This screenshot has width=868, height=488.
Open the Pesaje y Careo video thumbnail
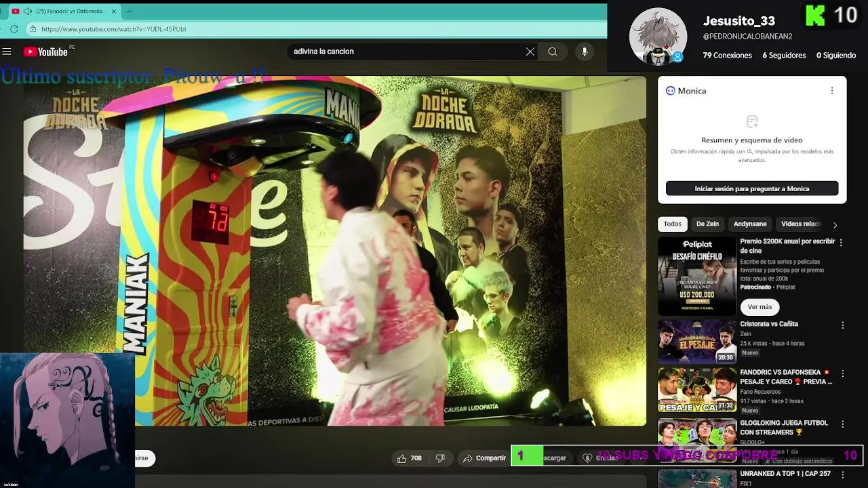[697, 390]
